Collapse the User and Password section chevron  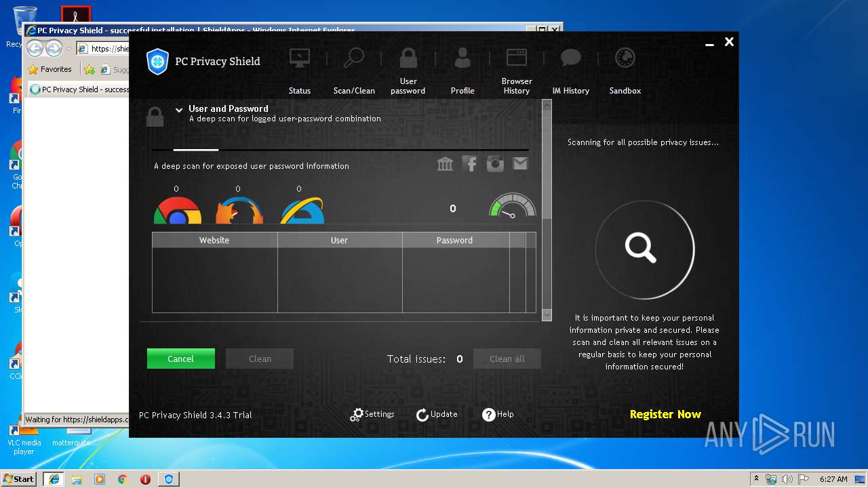(179, 109)
